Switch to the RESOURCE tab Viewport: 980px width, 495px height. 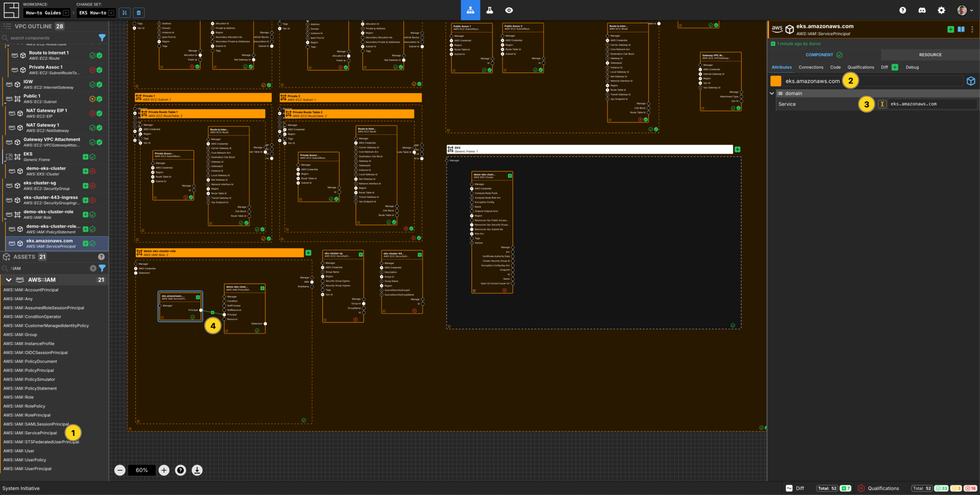point(930,55)
